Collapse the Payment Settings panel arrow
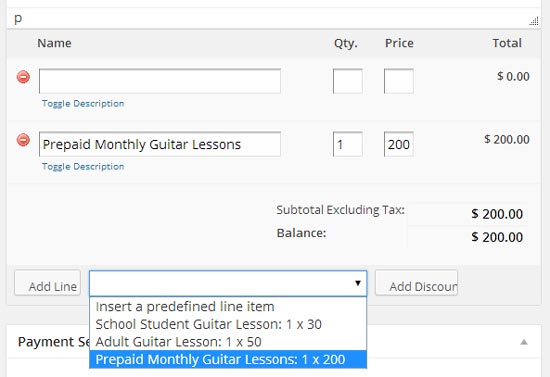This screenshot has width=550, height=377. 524,342
